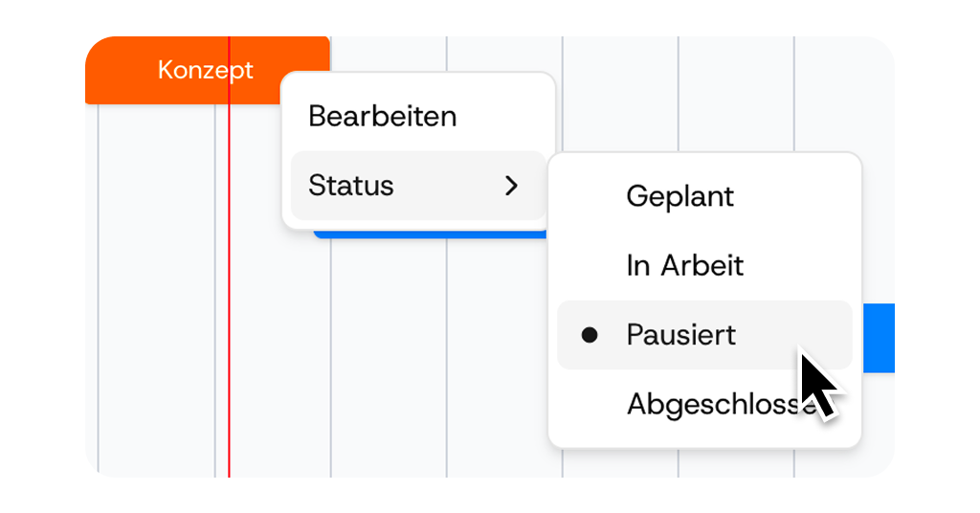The image size is (980, 513).
Task: Click the bullet dot next to Pausiert
Action: [x=590, y=335]
